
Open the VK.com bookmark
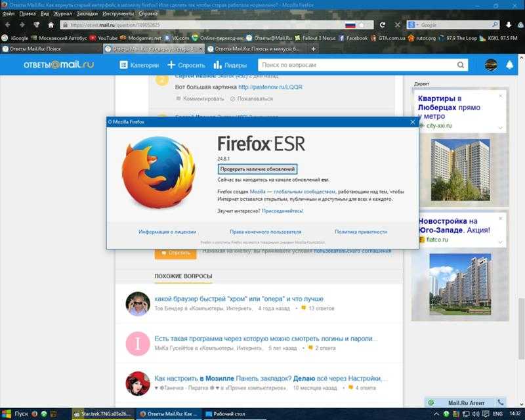(177, 38)
